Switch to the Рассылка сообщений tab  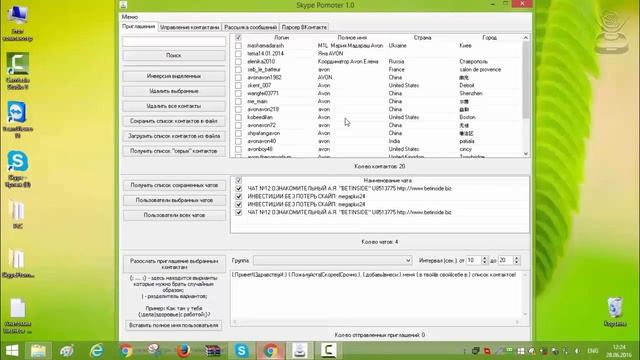tap(251, 27)
